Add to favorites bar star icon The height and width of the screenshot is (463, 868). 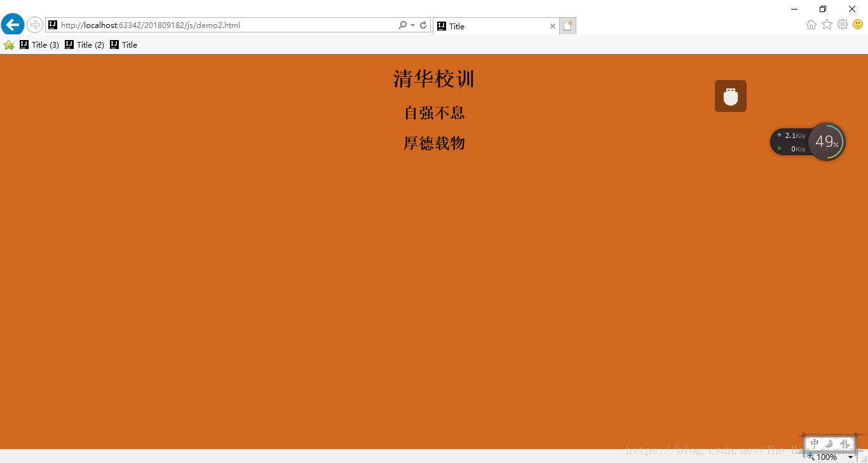(x=9, y=45)
